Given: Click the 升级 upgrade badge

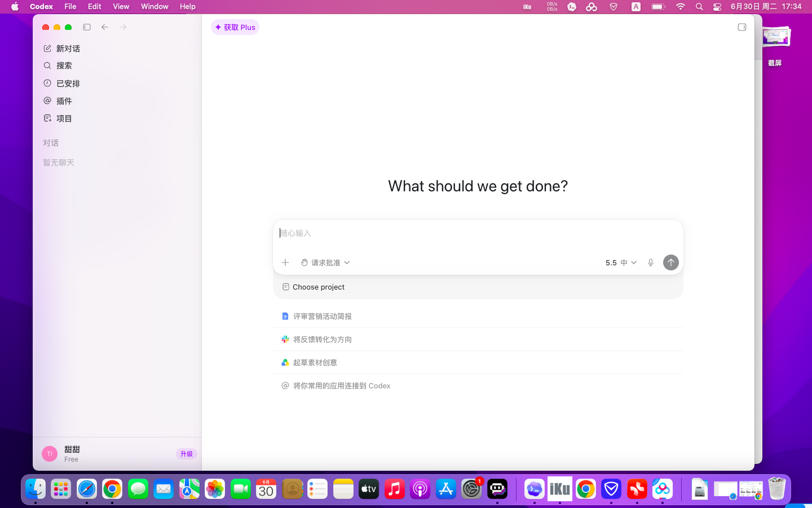Looking at the screenshot, I should click(187, 454).
